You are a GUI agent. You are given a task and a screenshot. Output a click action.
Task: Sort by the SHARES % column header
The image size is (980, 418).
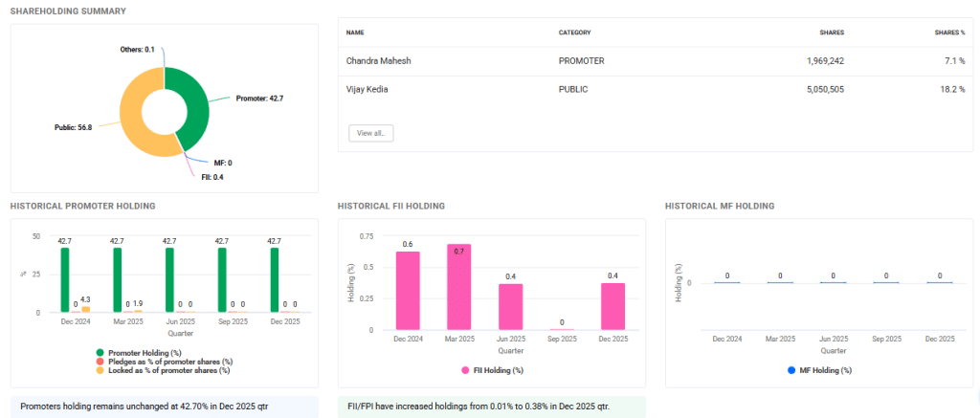point(949,33)
